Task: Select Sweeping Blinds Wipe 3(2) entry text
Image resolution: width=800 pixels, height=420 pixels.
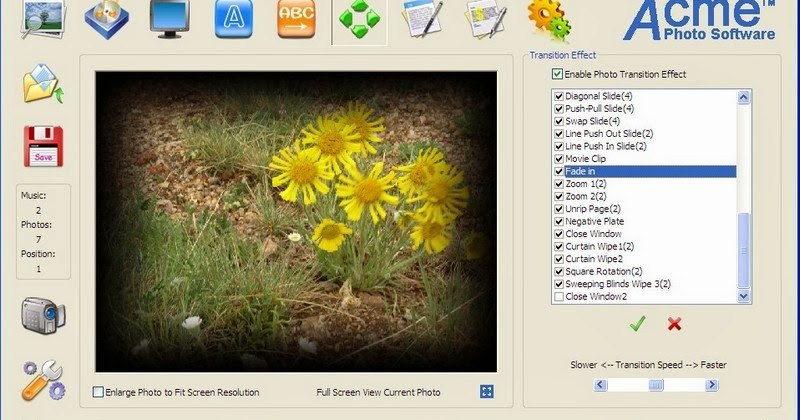Action: 618,284
